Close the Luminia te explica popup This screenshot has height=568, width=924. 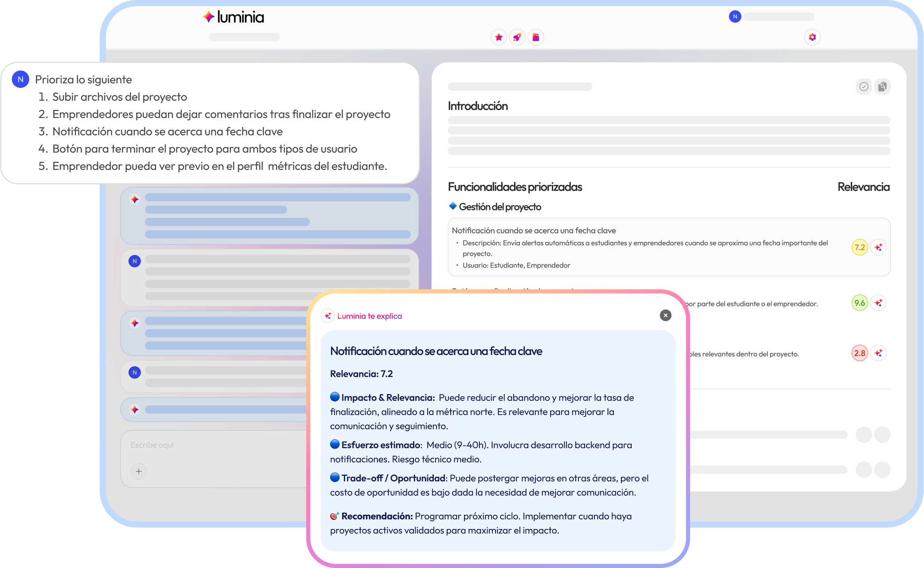point(665,315)
